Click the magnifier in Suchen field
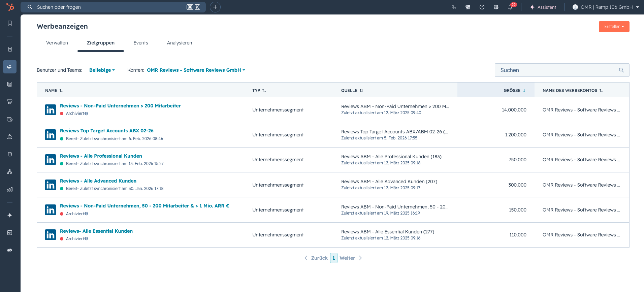 click(x=621, y=70)
